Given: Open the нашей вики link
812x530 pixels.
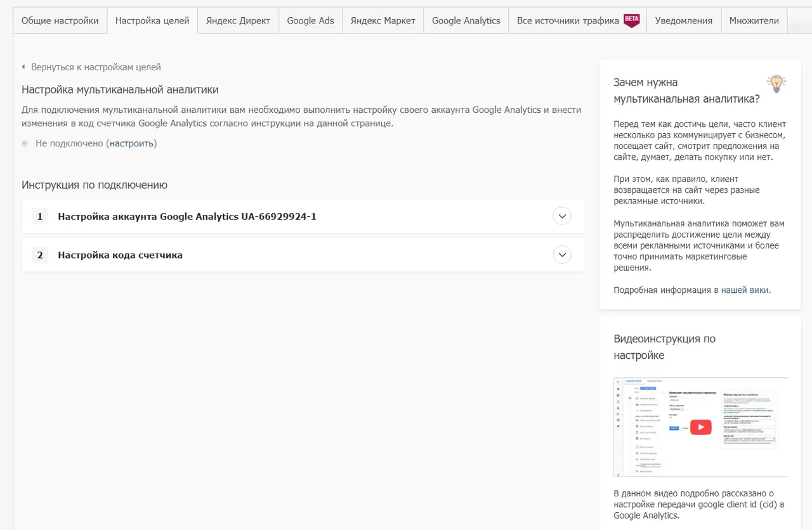Looking at the screenshot, I should coord(745,290).
